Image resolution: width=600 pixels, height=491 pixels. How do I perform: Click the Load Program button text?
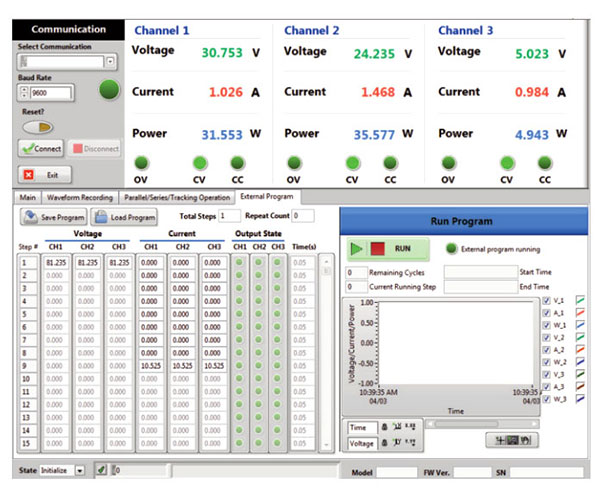coord(133,217)
